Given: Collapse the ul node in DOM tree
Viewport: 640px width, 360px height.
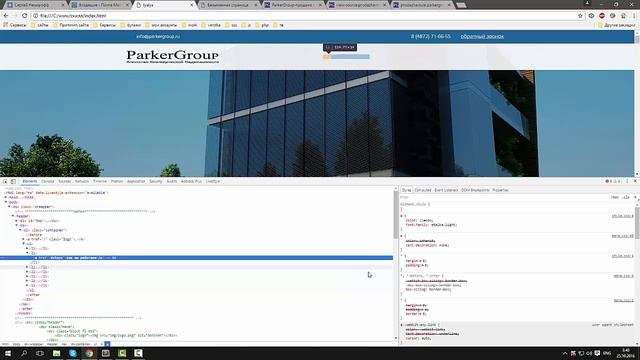Looking at the screenshot, I should click(x=24, y=244).
